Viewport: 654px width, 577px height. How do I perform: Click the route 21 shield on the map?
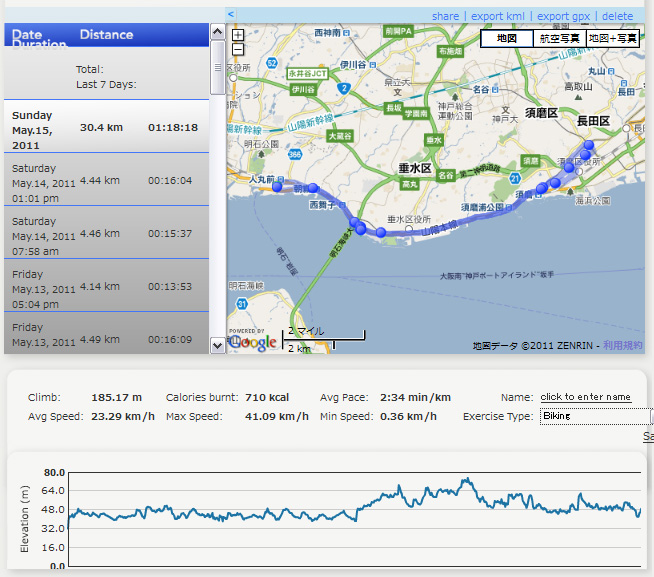(x=515, y=179)
